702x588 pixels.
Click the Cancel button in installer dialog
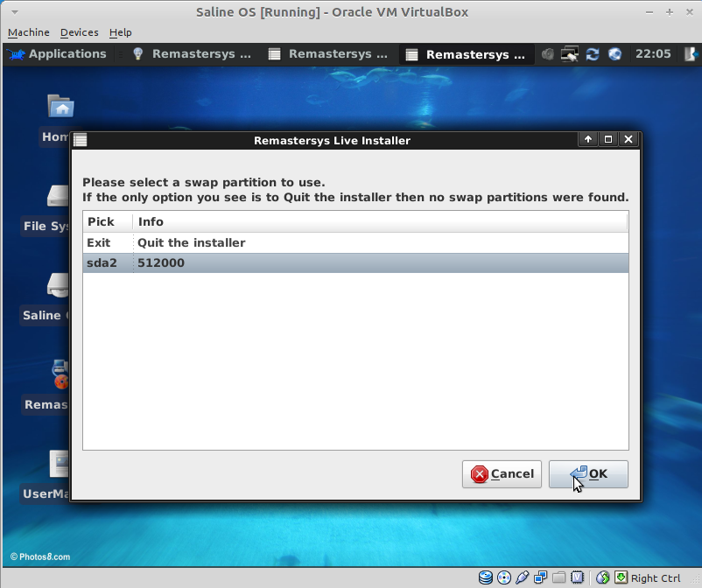(502, 474)
